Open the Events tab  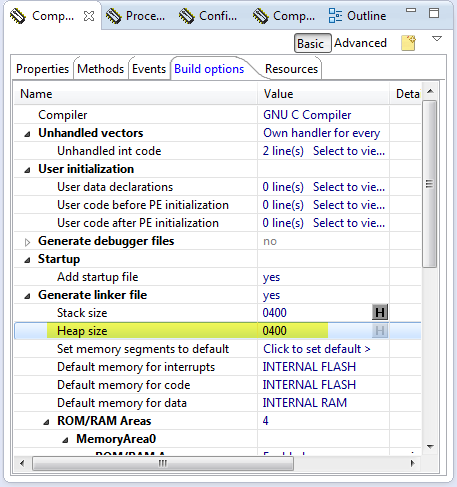tap(149, 69)
